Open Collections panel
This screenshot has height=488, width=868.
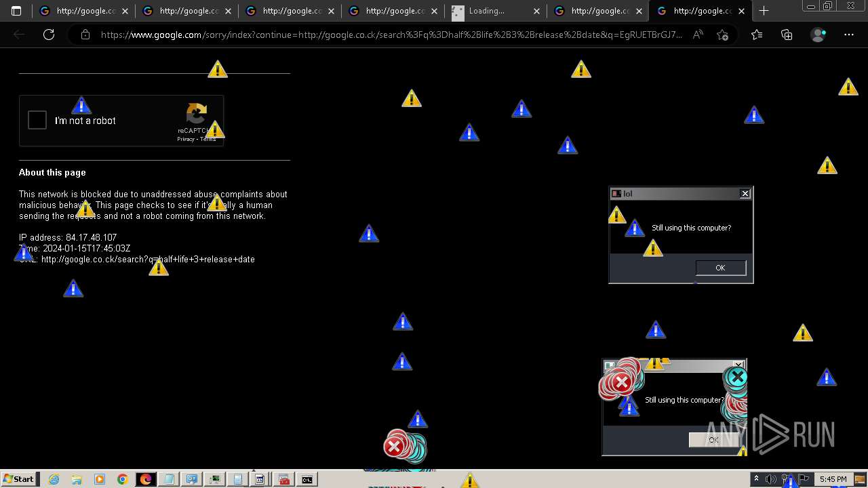787,35
